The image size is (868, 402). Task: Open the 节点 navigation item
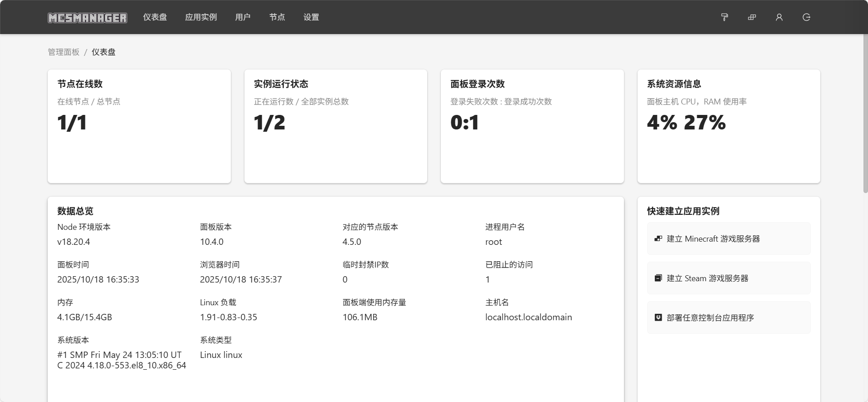click(x=277, y=17)
